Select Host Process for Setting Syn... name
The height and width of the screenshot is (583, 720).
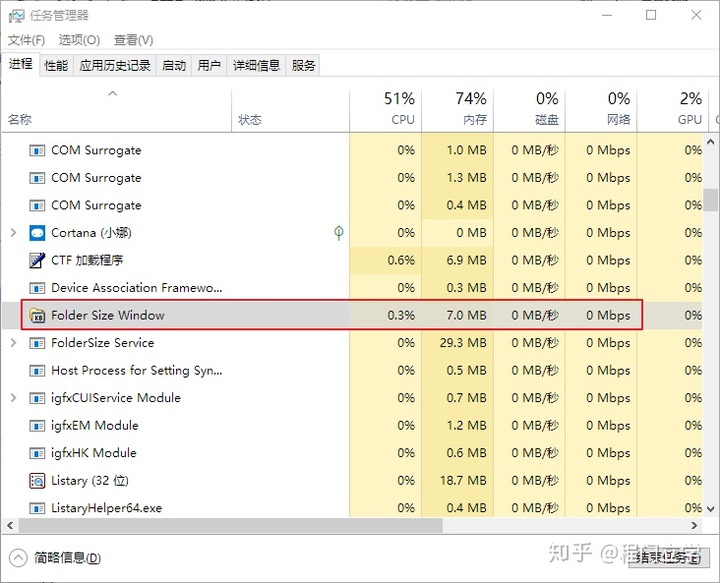[x=136, y=370]
